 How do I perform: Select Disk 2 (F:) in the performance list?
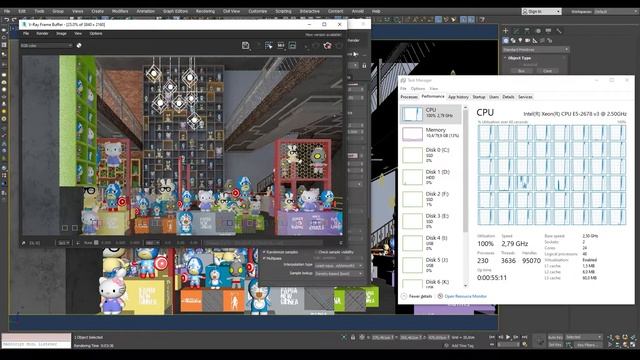coord(431,199)
